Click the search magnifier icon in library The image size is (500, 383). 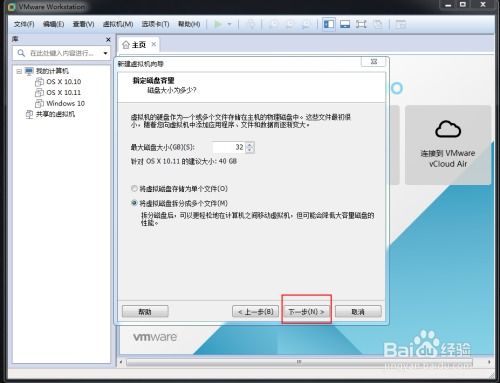click(x=21, y=53)
